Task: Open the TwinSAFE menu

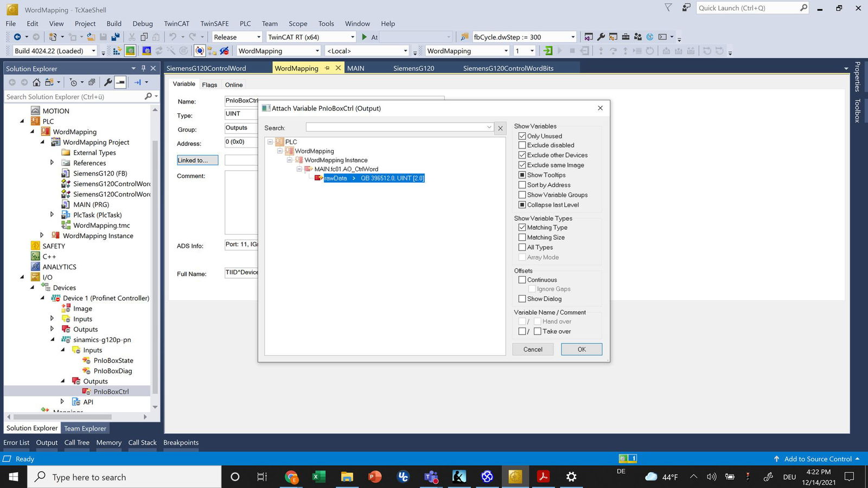Action: 214,24
